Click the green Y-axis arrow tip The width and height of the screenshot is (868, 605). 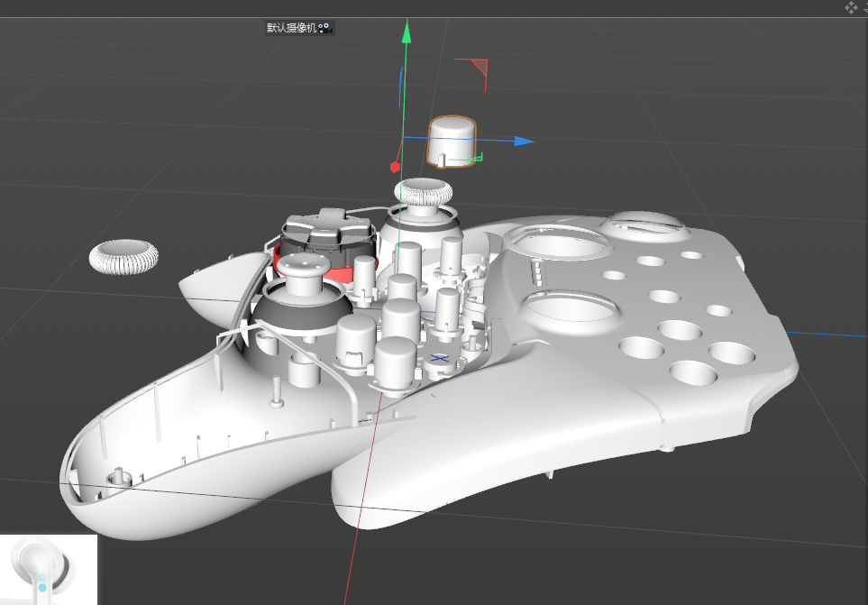pyautogui.click(x=407, y=31)
